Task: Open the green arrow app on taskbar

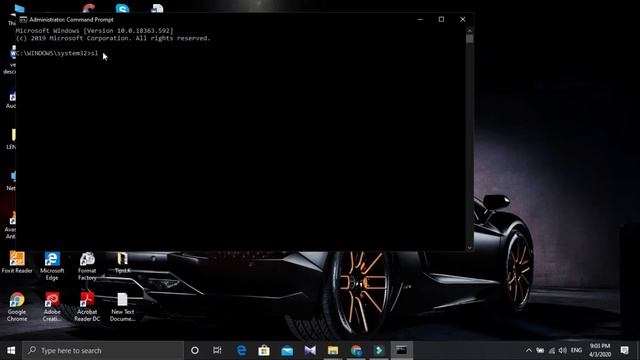Action: tap(379, 350)
